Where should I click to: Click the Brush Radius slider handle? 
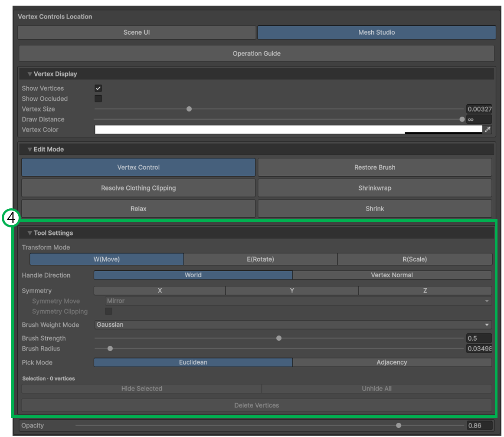coord(110,348)
